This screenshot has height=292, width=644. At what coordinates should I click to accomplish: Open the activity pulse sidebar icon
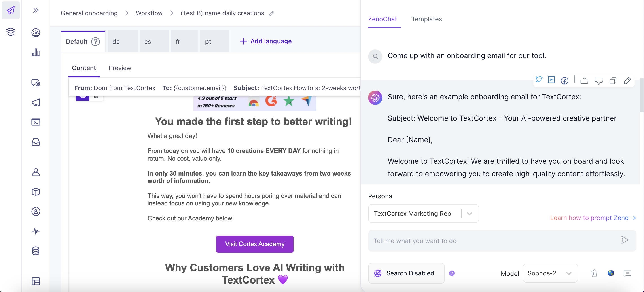point(36,231)
